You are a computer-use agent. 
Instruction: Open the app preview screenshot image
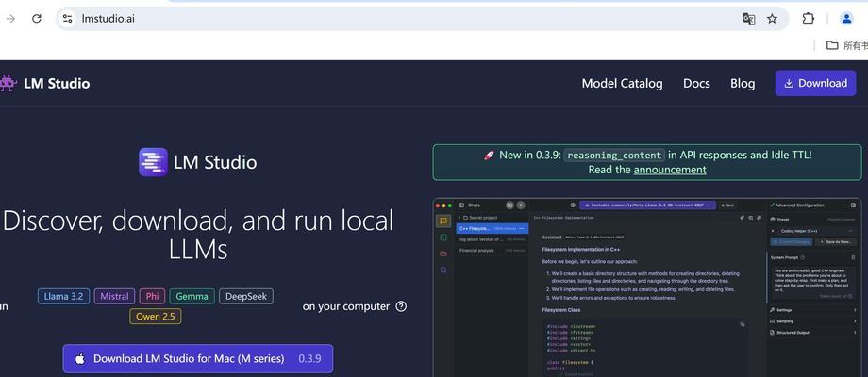pos(647,287)
